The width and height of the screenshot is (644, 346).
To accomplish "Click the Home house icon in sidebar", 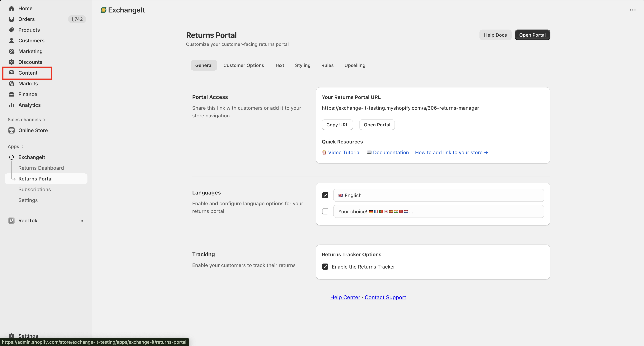I will click(x=12, y=8).
